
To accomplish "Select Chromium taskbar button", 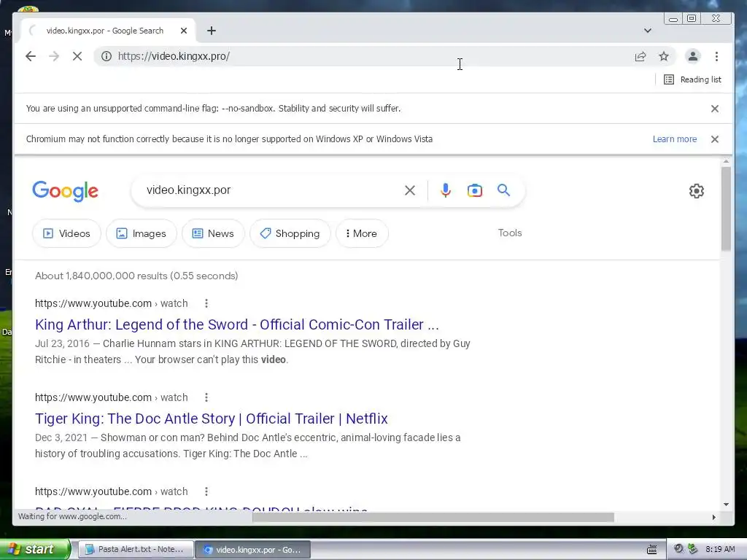I will 253,549.
